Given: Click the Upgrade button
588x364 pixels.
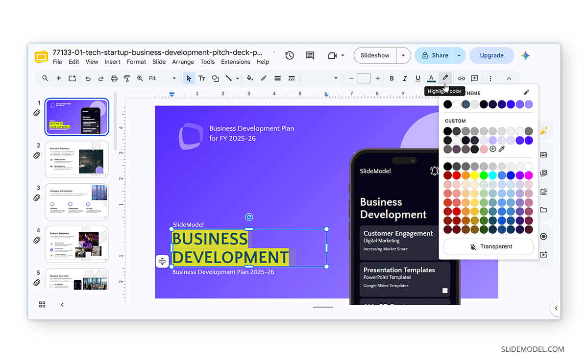Looking at the screenshot, I should pyautogui.click(x=492, y=55).
